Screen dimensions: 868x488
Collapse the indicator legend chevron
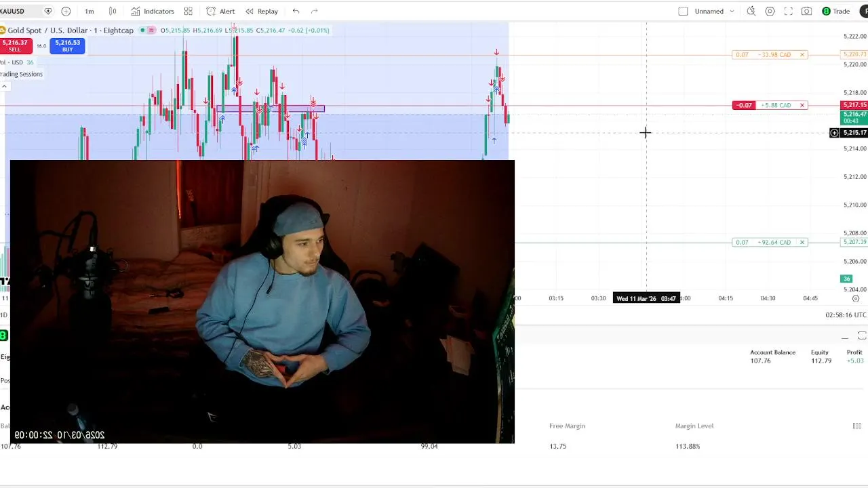coord(4,86)
